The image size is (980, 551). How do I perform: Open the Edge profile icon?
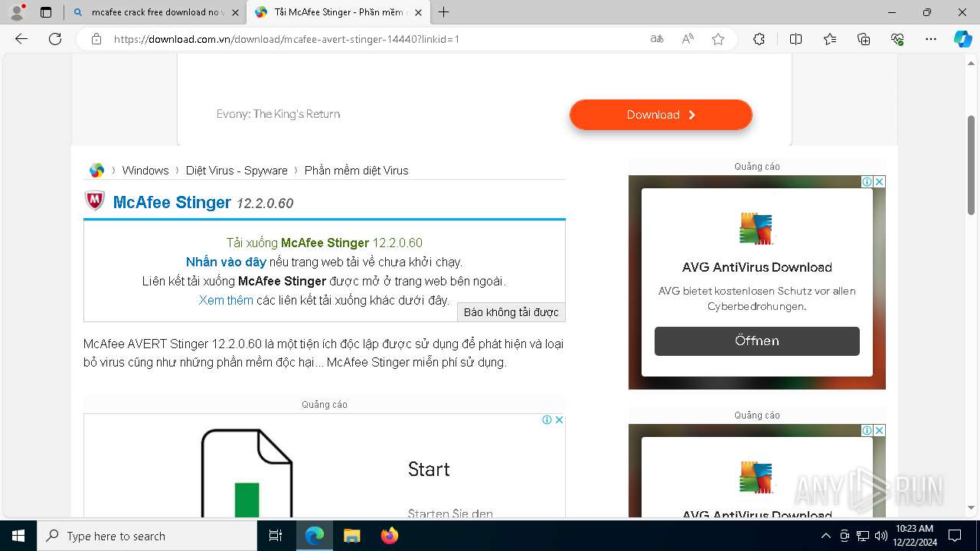[16, 12]
